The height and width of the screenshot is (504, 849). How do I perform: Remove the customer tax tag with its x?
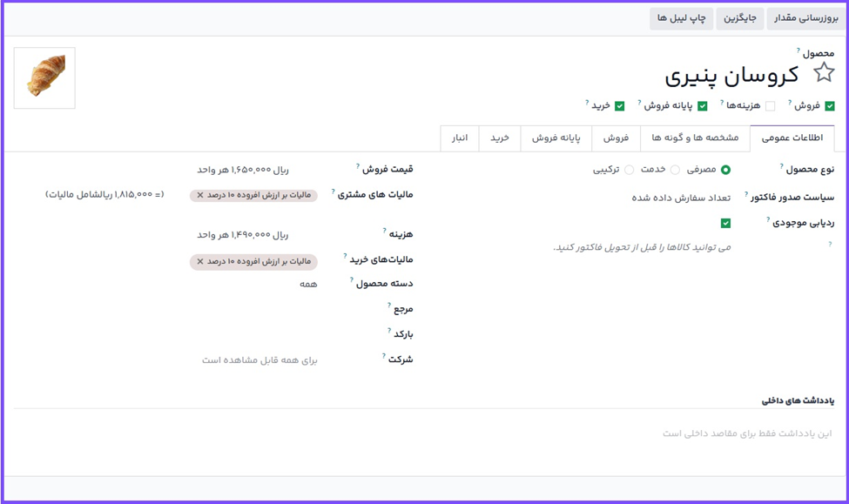pos(200,196)
